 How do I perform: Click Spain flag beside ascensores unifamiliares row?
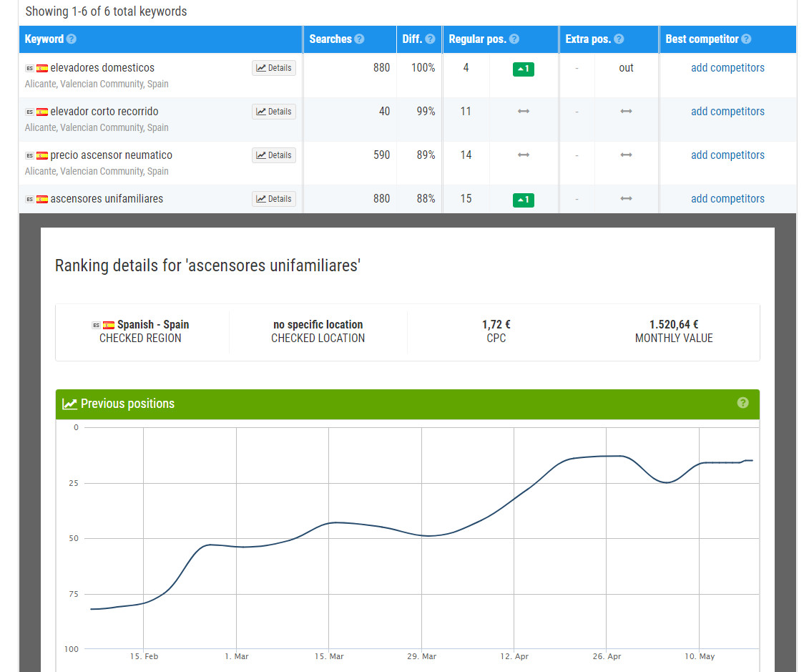[42, 199]
